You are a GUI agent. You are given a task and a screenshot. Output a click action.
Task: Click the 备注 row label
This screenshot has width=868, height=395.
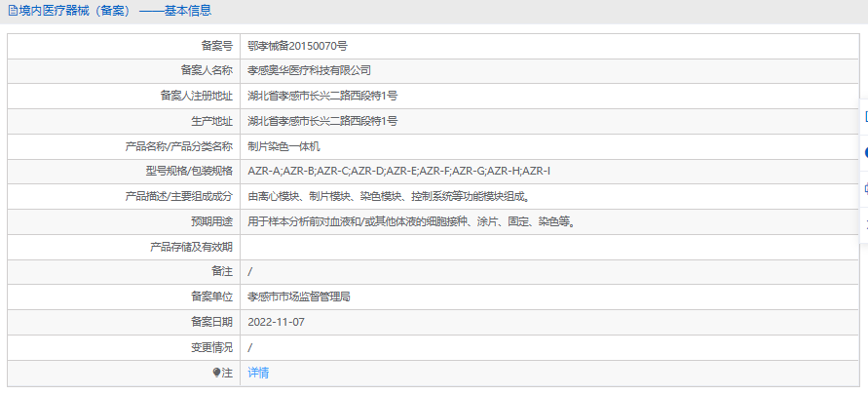pyautogui.click(x=222, y=271)
